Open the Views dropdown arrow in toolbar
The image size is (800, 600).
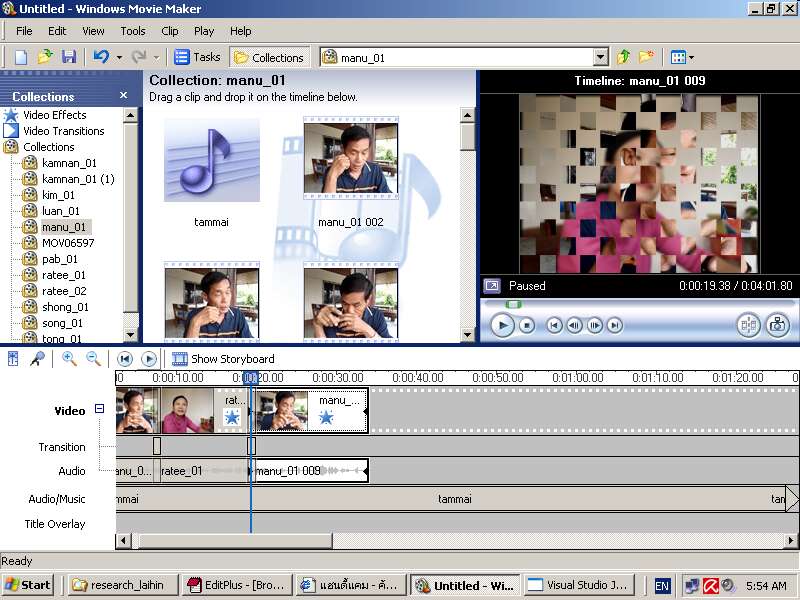690,57
